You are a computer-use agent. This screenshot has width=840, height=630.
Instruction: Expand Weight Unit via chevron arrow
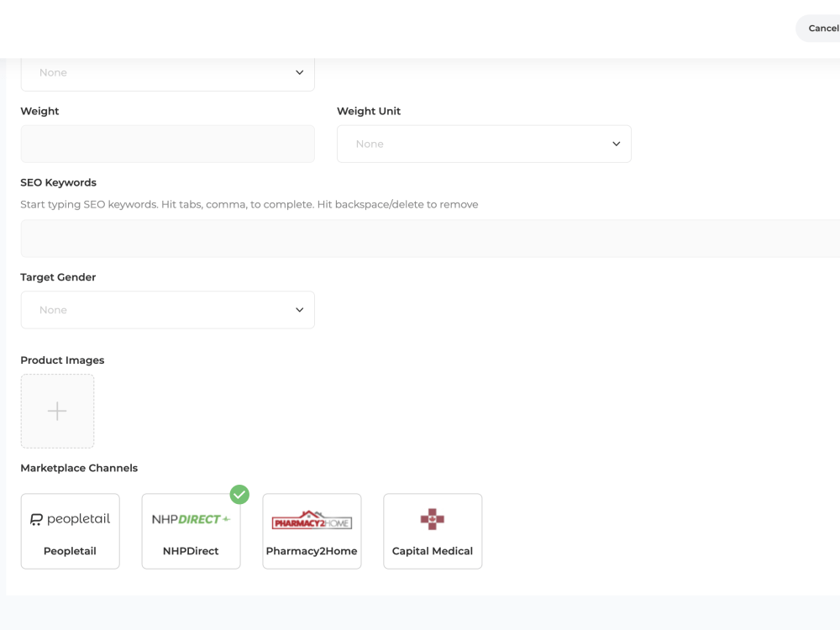[x=616, y=144]
